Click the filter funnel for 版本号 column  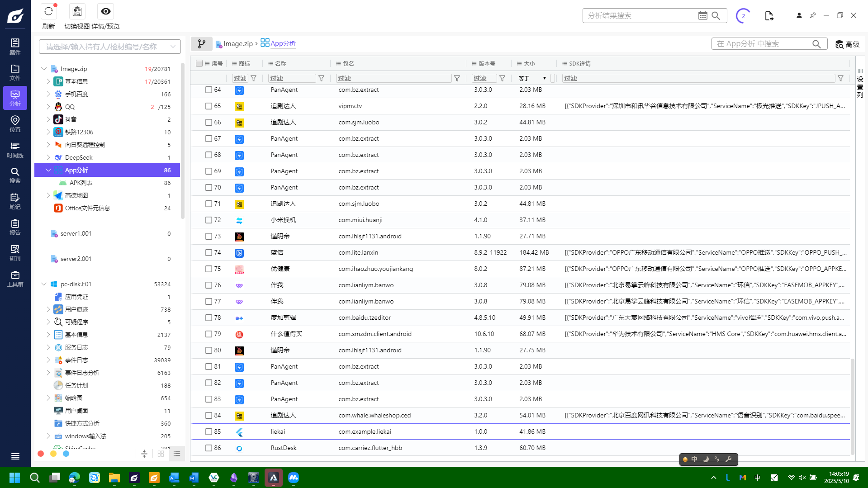click(x=502, y=78)
